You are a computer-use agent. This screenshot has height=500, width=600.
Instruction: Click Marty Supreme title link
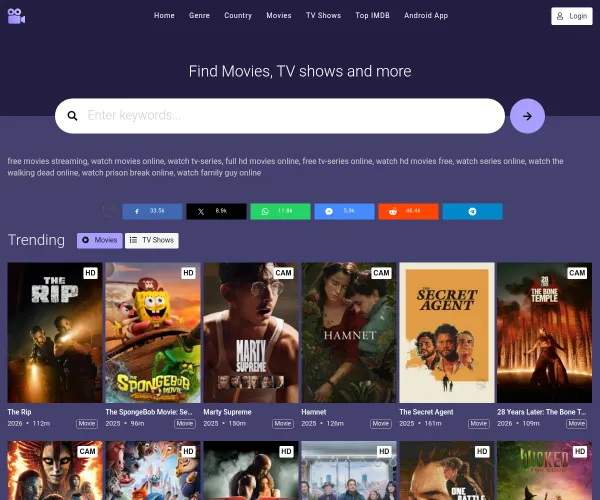click(x=227, y=412)
